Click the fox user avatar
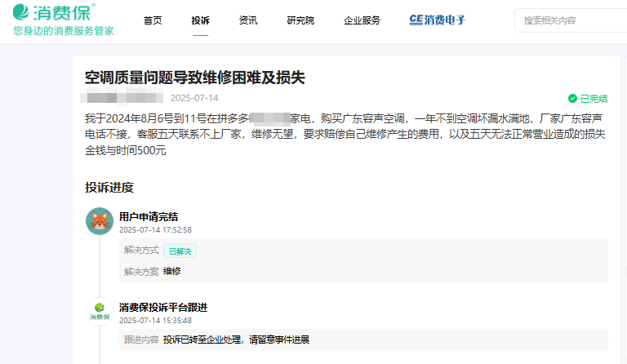This screenshot has width=627, height=364. click(x=100, y=220)
